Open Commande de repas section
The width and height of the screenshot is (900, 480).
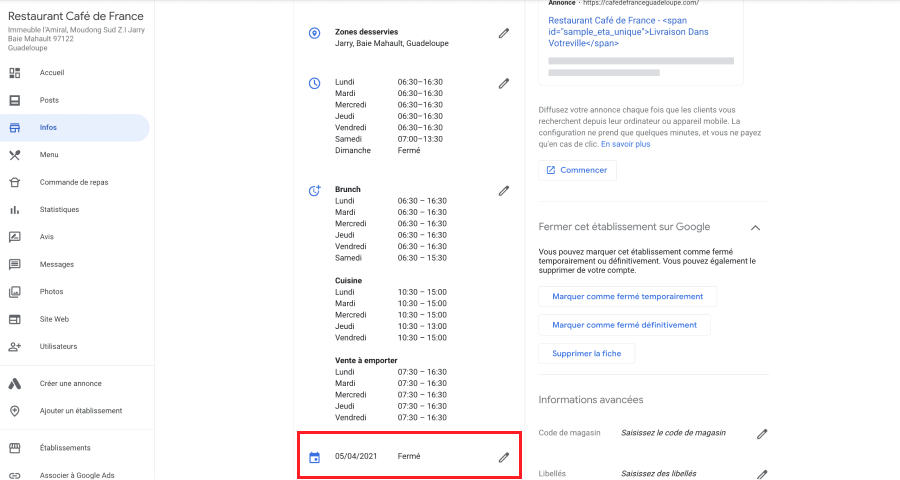click(73, 182)
